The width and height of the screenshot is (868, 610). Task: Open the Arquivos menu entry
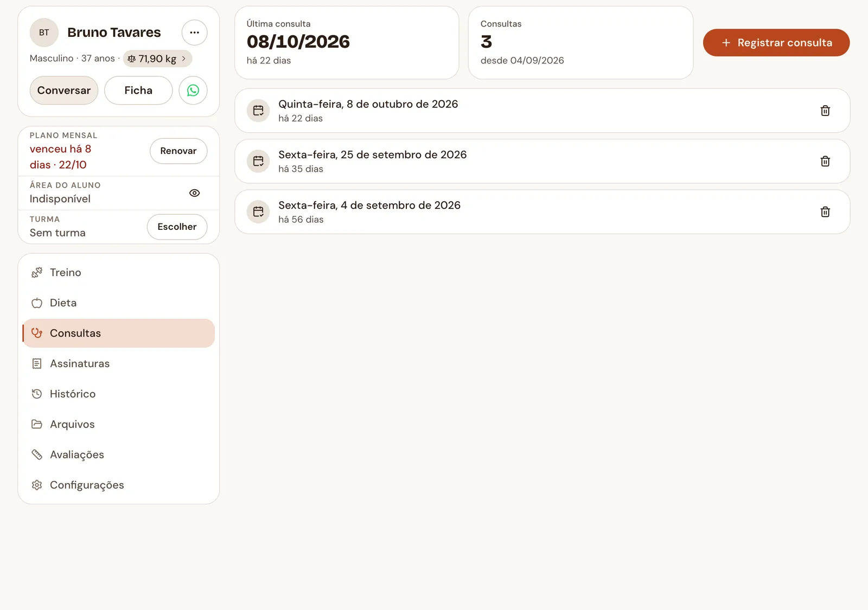[118, 424]
